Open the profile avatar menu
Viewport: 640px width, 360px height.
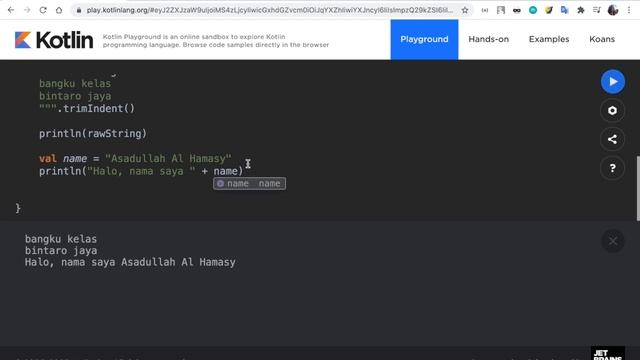[x=613, y=10]
